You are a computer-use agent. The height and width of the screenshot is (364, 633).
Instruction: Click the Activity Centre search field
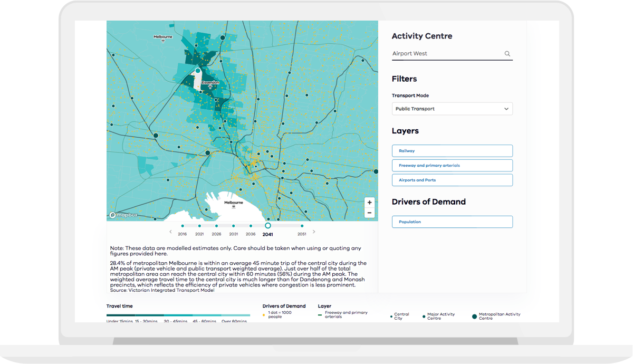click(446, 54)
